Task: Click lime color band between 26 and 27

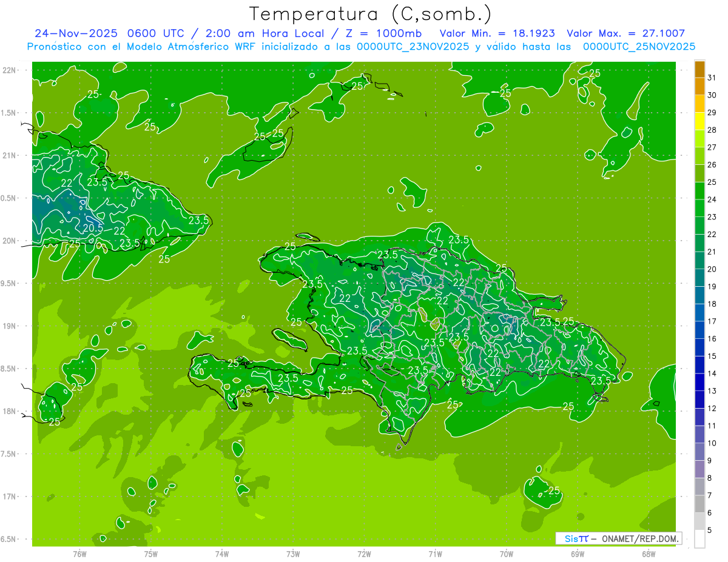Action: (699, 156)
